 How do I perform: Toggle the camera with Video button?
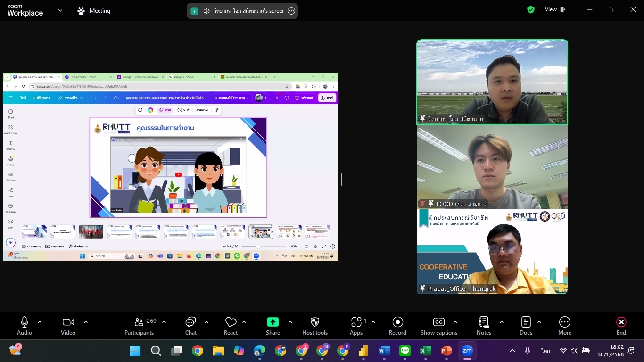point(68,326)
